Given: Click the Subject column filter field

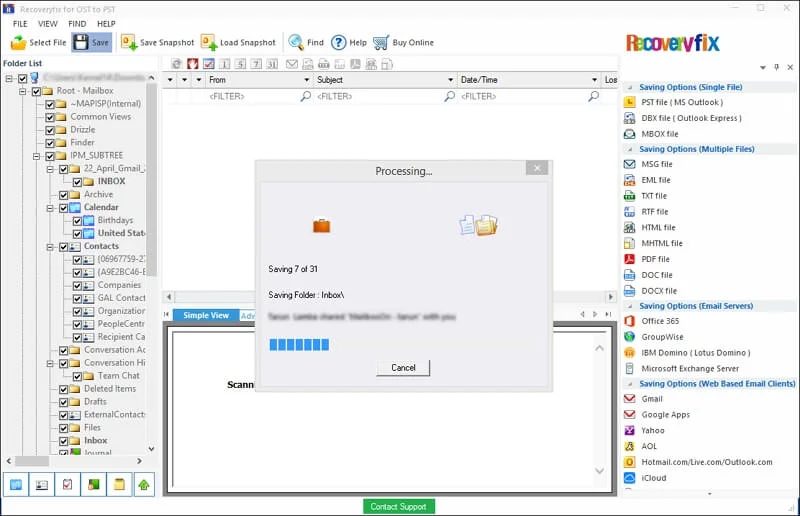Looking at the screenshot, I should 383,96.
